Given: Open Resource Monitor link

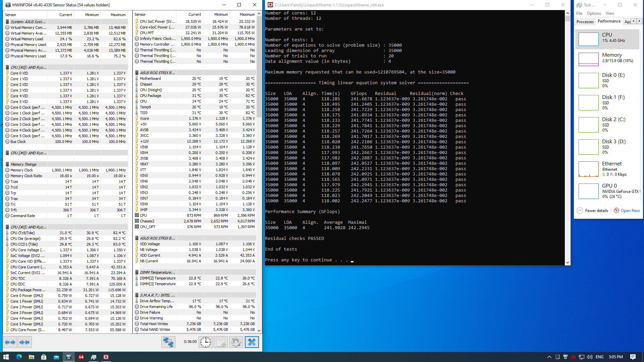Looking at the screenshot, I should click(627, 211).
